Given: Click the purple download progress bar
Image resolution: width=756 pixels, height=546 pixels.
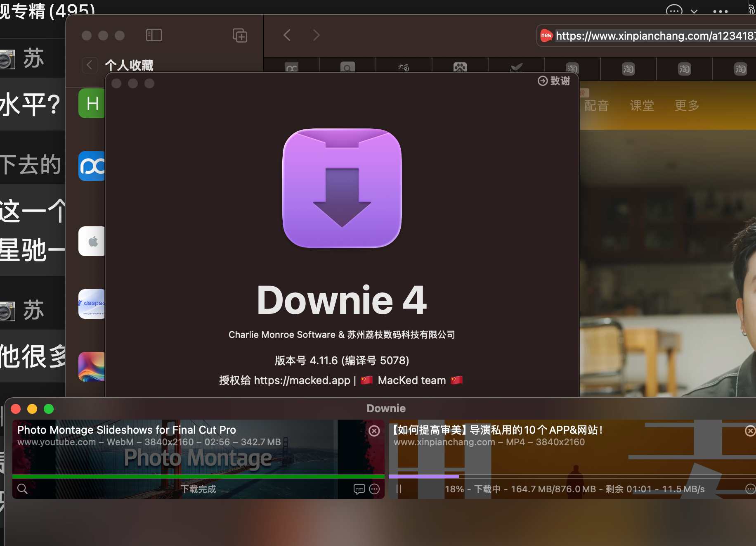Looking at the screenshot, I should coord(423,476).
